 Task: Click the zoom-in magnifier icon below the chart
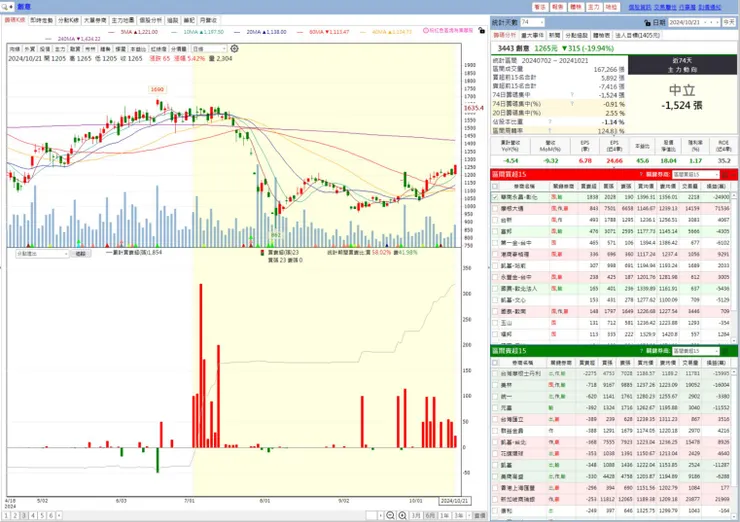click(403, 515)
